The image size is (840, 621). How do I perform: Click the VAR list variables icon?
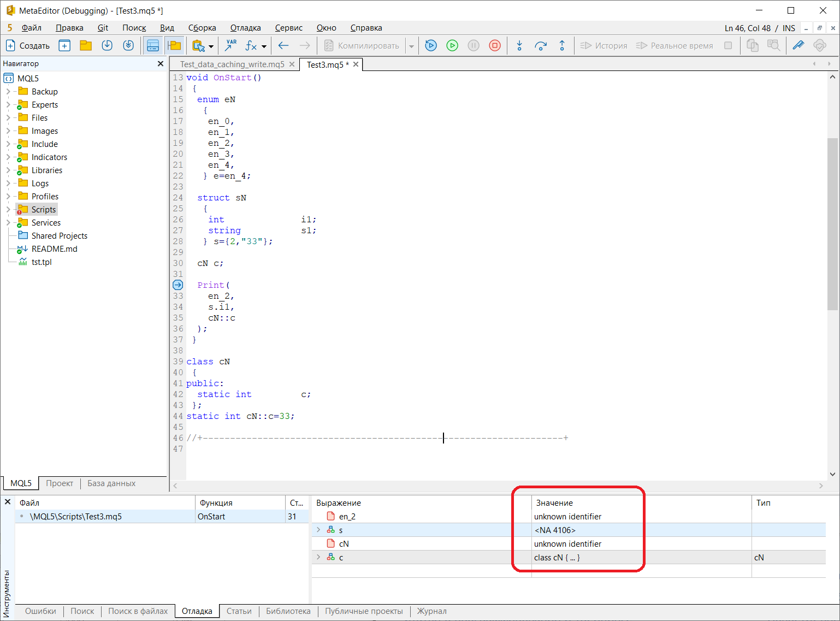231,46
